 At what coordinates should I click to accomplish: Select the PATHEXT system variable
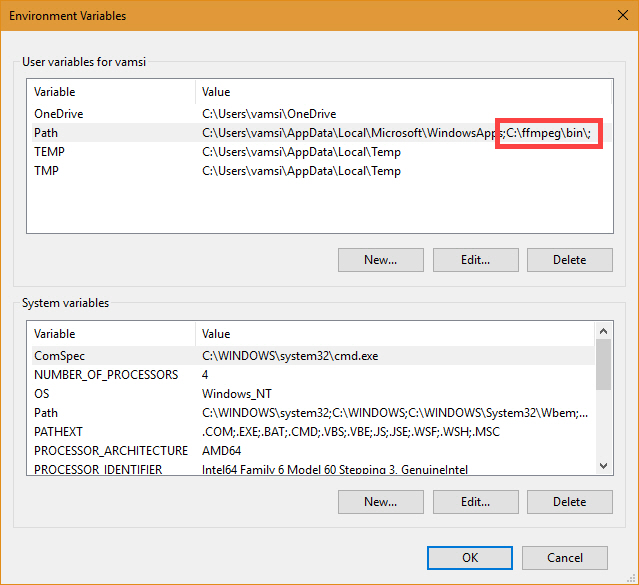pos(313,432)
